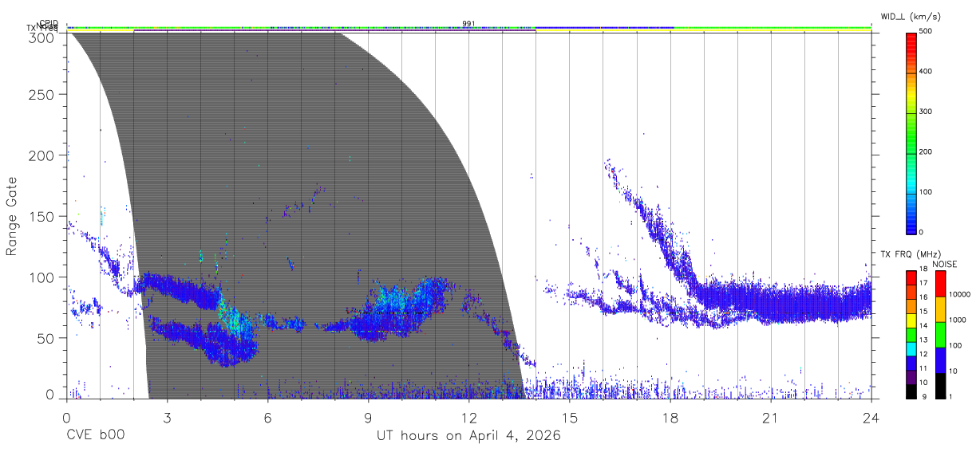Click the 'UT hours on April 4, 2026' label
Screen dimensions: 980x452
[468, 436]
